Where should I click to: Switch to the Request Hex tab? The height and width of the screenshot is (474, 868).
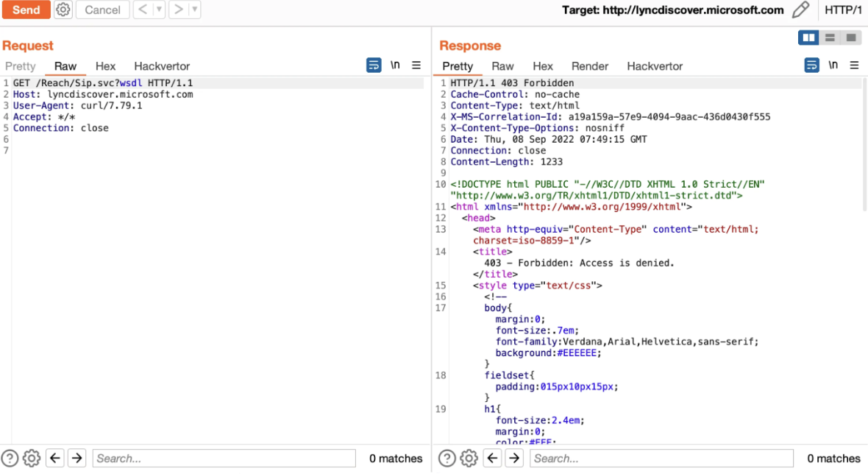[x=105, y=66]
